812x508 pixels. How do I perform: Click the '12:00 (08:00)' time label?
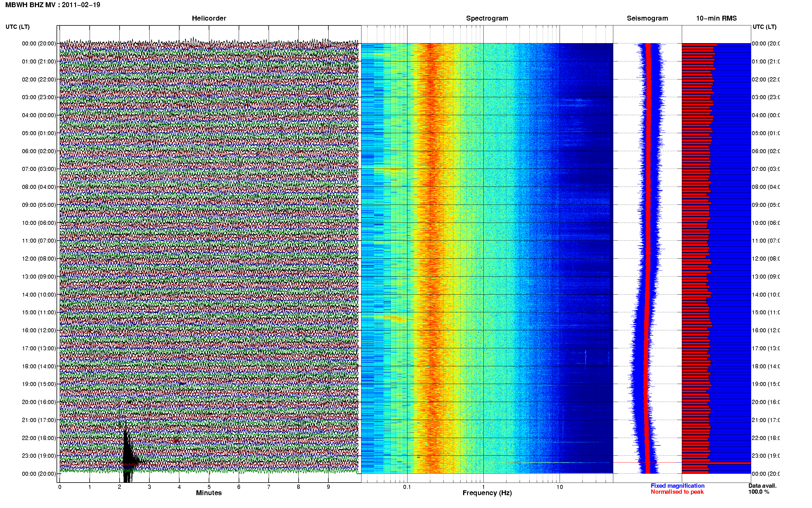click(39, 259)
